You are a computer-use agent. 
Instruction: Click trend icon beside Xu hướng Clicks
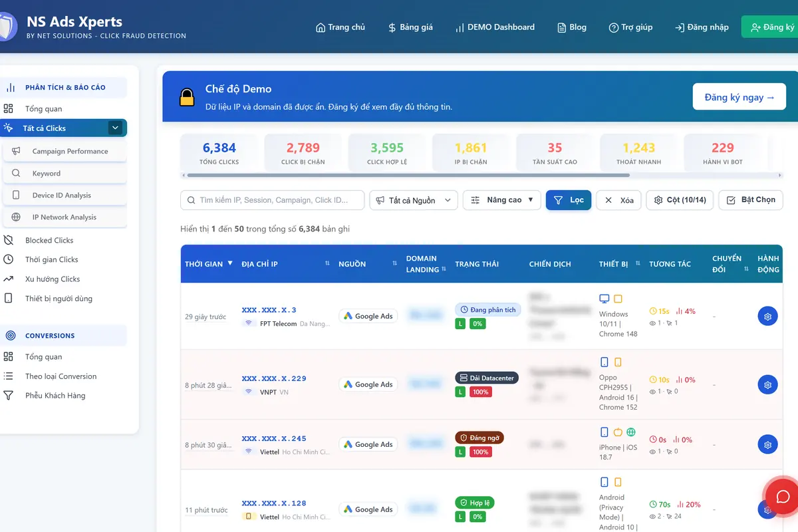pyautogui.click(x=9, y=279)
